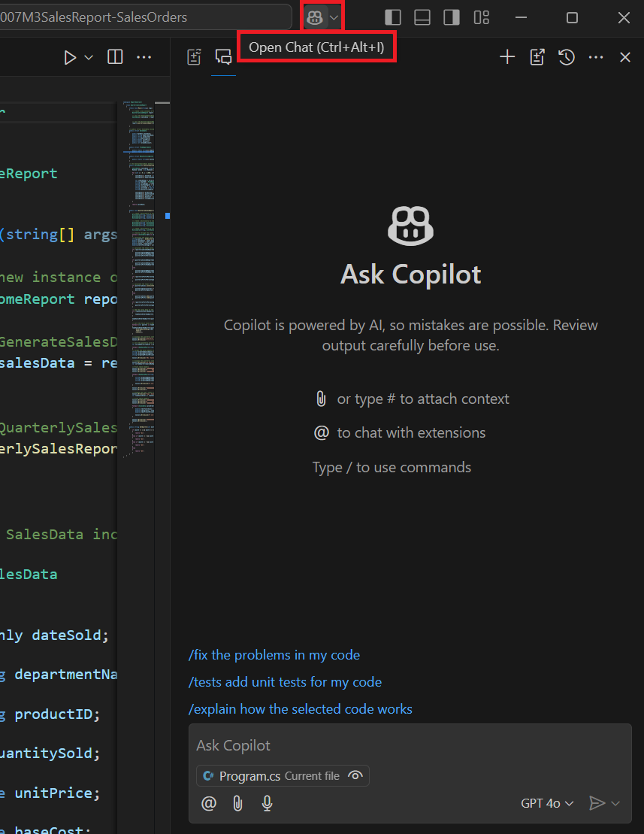Click the @ icon to chat with extensions
The height and width of the screenshot is (834, 644).
click(x=208, y=803)
